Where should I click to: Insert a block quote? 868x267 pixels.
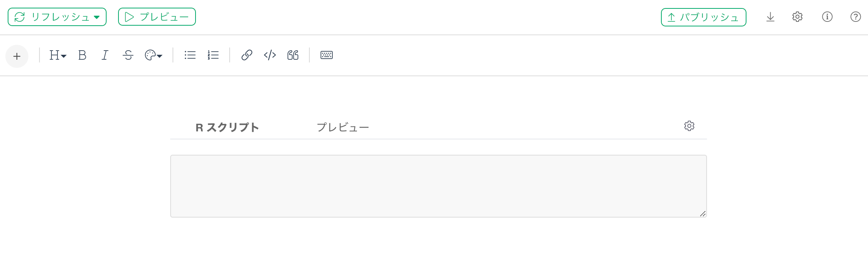pos(293,55)
